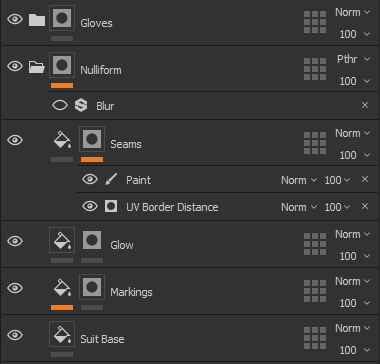Viewport: 380px width, 364px height.
Task: Open Paint effect opacity 100 dropdown
Action: (x=337, y=180)
